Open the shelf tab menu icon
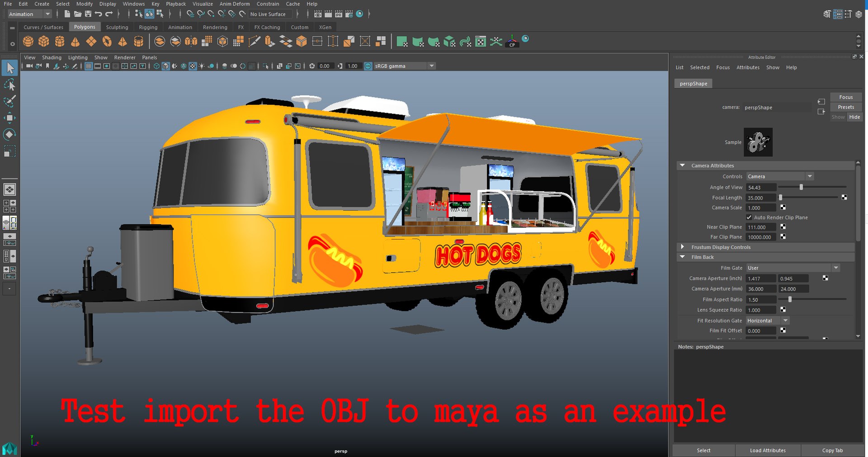 point(12,28)
